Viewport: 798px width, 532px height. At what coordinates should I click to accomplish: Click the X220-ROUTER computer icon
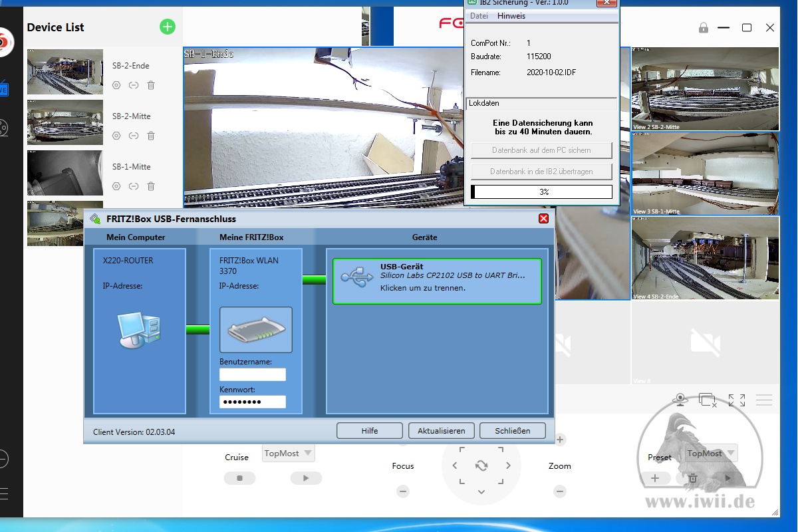[139, 331]
